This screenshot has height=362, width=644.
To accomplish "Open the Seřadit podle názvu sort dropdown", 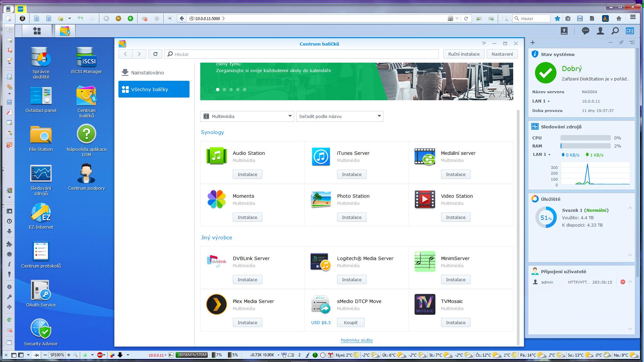I will pyautogui.click(x=339, y=116).
